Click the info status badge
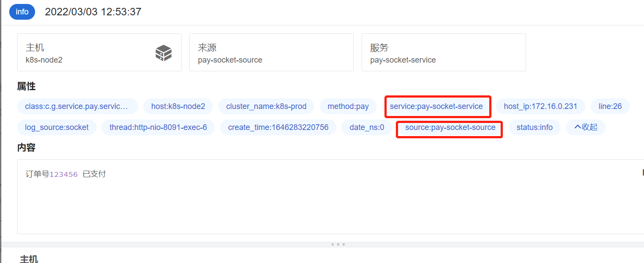Screen dimensions: 644x263 [22, 12]
